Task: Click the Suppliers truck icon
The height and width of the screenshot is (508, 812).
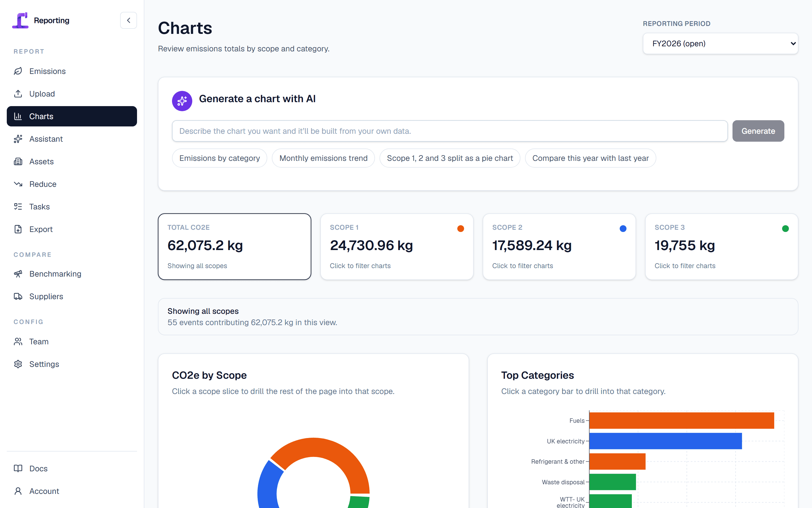Action: pyautogui.click(x=18, y=296)
